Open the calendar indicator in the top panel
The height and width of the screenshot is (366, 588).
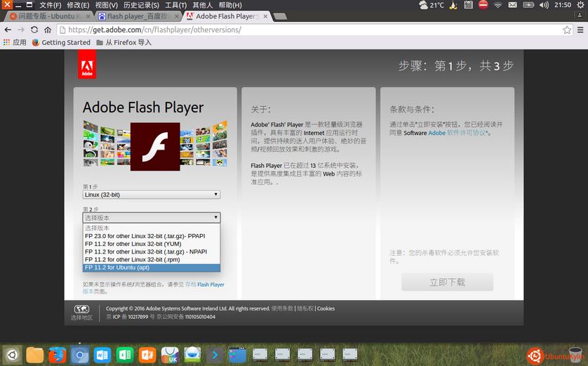[468, 5]
